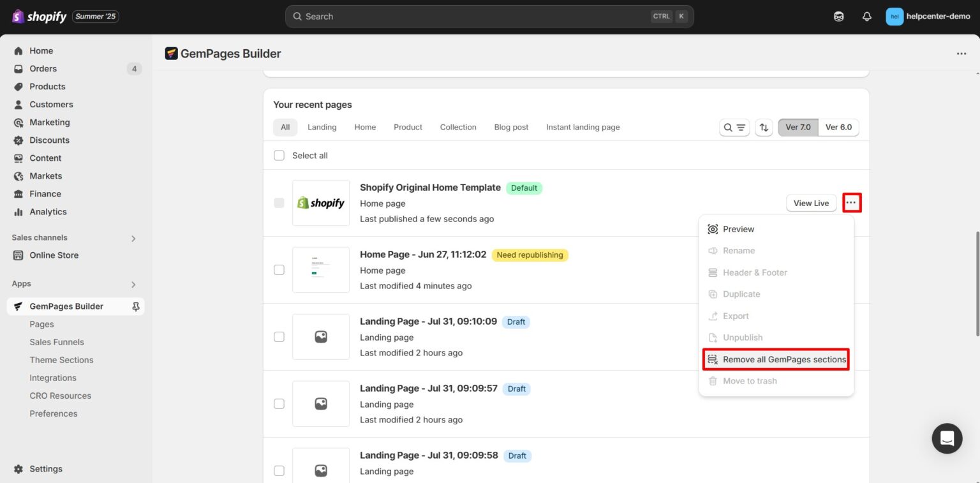The image size is (980, 483).
Task: Enable the Select all checkbox
Action: [x=279, y=155]
